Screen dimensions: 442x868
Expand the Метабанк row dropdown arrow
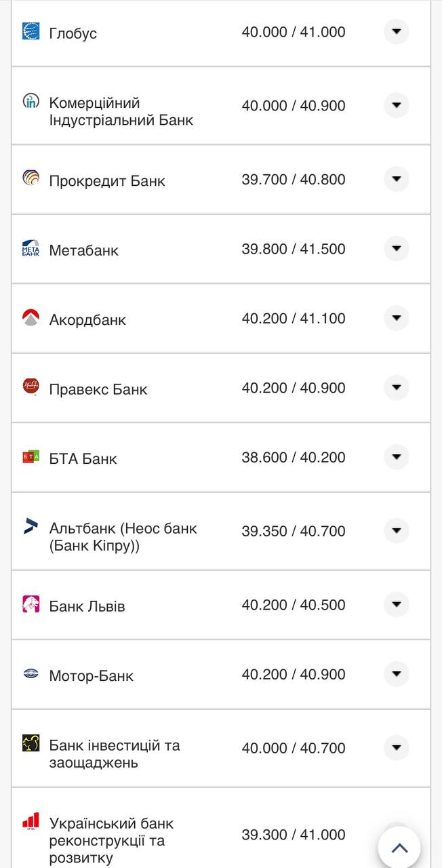point(397,249)
